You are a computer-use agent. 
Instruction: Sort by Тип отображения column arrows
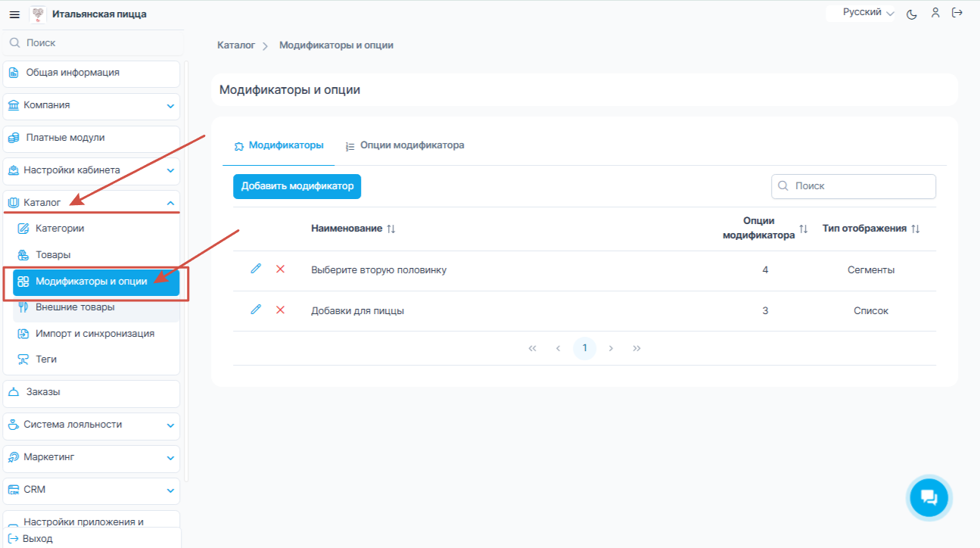point(916,229)
